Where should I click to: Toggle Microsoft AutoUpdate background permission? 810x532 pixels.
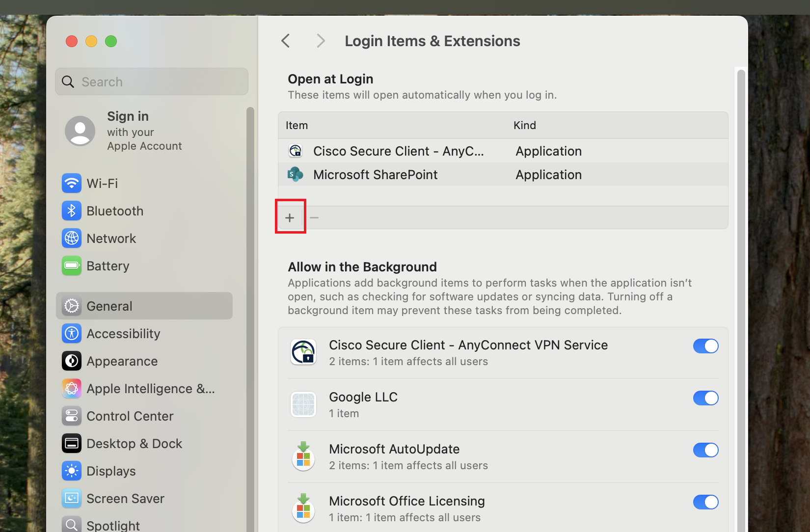click(x=705, y=450)
